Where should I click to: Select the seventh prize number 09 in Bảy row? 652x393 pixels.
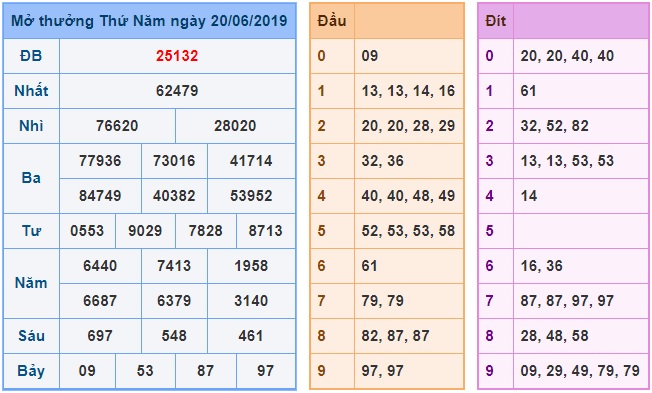(87, 370)
